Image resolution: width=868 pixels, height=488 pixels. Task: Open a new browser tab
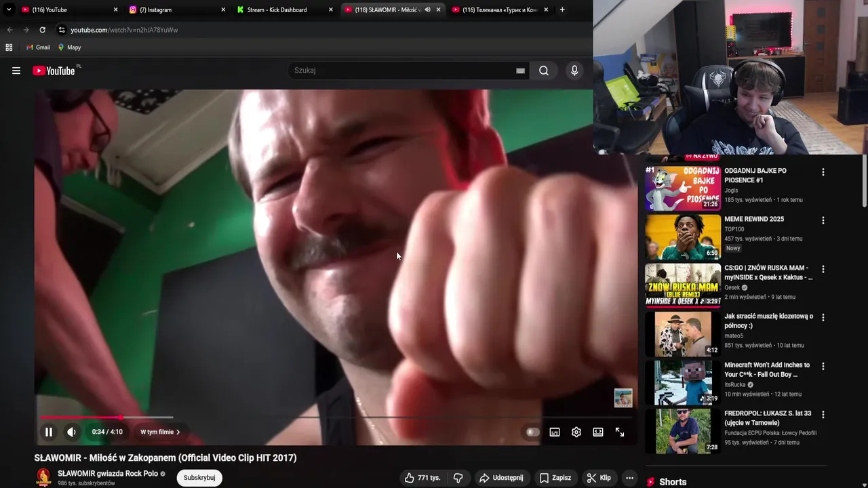[x=562, y=9]
